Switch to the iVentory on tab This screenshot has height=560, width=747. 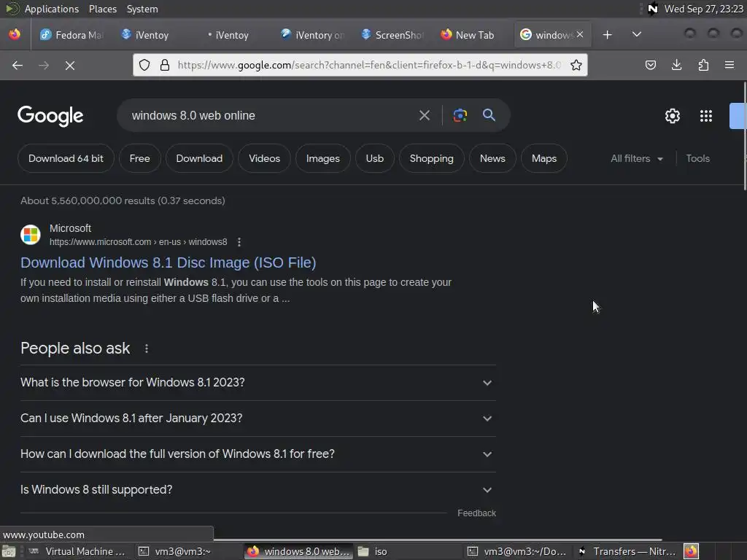(x=312, y=35)
